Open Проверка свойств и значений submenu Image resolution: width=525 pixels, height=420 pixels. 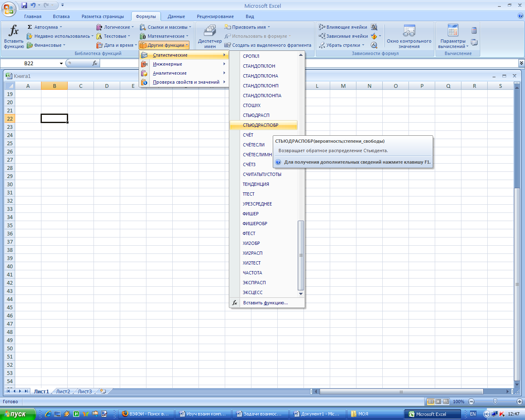(x=184, y=82)
